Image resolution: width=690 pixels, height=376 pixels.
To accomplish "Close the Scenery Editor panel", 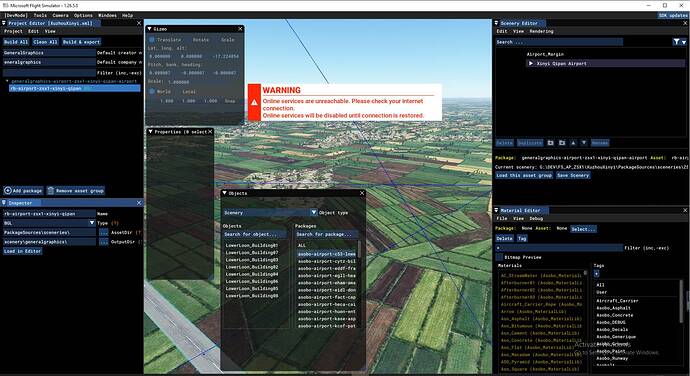I will (x=686, y=23).
